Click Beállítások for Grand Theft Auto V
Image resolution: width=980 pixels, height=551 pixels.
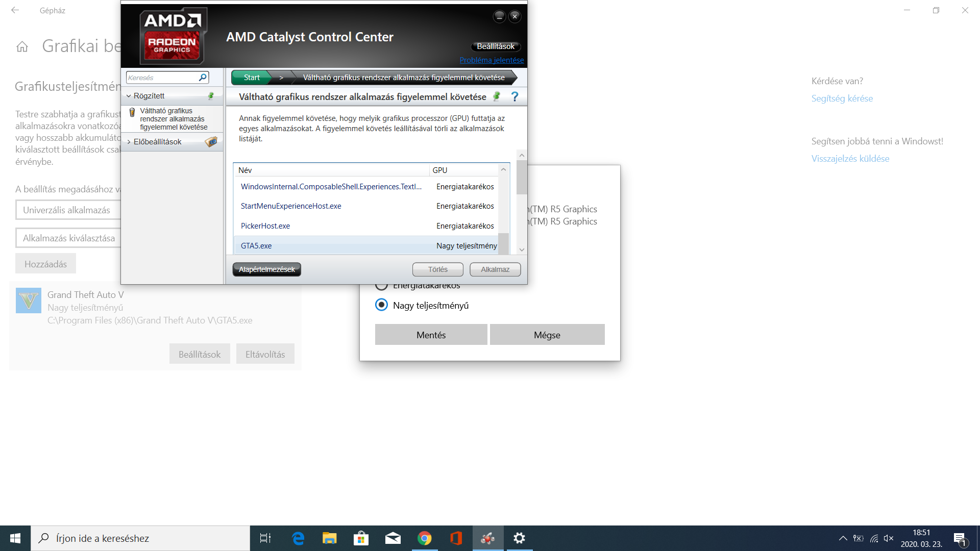coord(200,354)
